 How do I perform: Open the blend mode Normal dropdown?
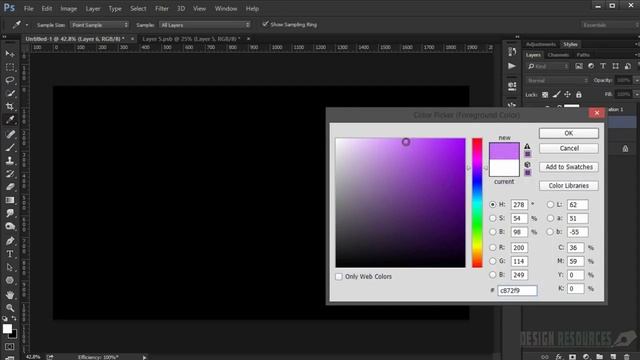click(x=557, y=80)
